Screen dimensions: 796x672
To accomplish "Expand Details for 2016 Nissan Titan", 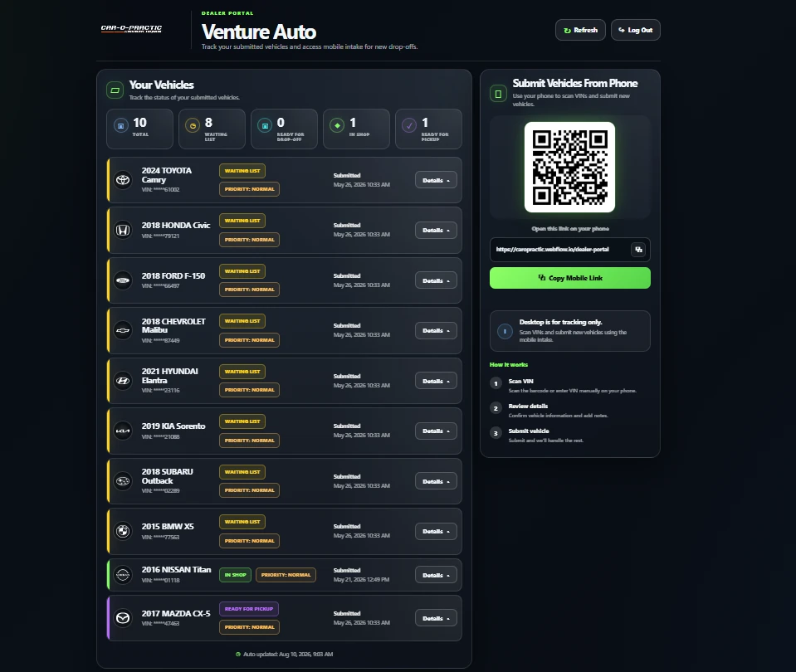I will [x=436, y=575].
